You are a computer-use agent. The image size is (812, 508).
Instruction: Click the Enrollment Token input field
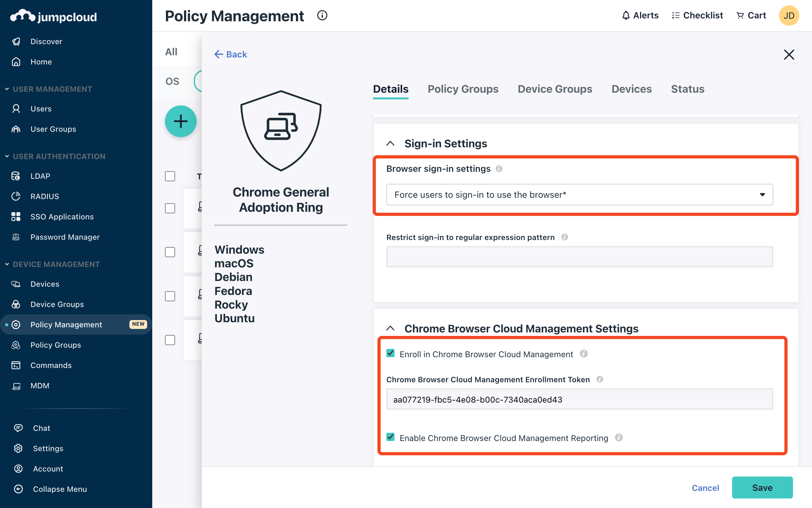pyautogui.click(x=580, y=399)
